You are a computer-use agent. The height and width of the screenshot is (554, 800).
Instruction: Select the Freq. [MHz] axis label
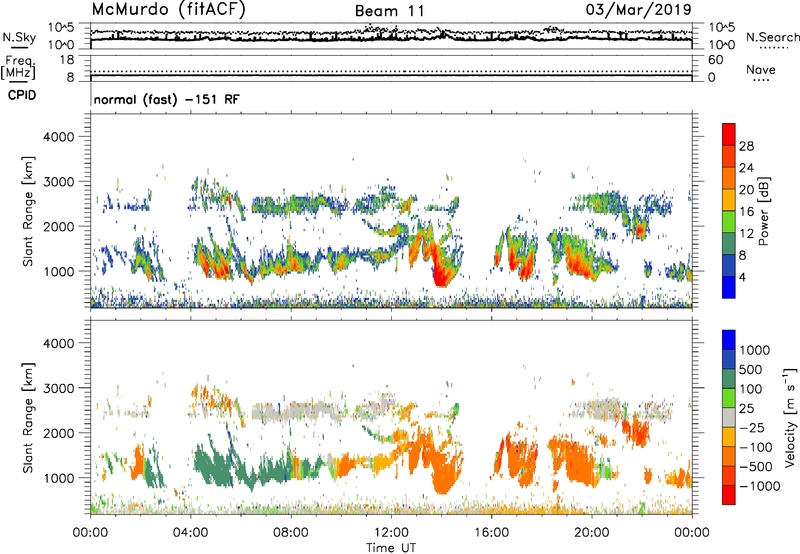(x=18, y=67)
